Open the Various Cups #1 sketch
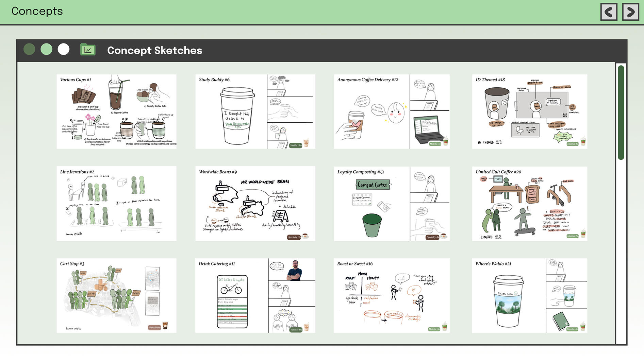 coord(116,111)
